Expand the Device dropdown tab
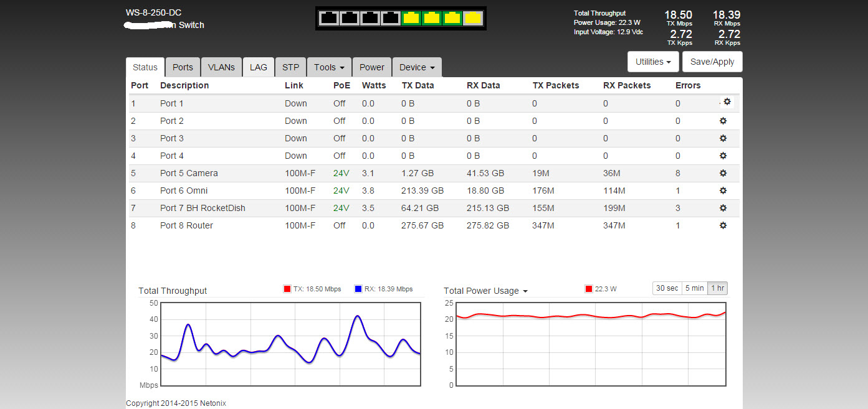Image resolution: width=868 pixels, height=409 pixels. point(417,67)
